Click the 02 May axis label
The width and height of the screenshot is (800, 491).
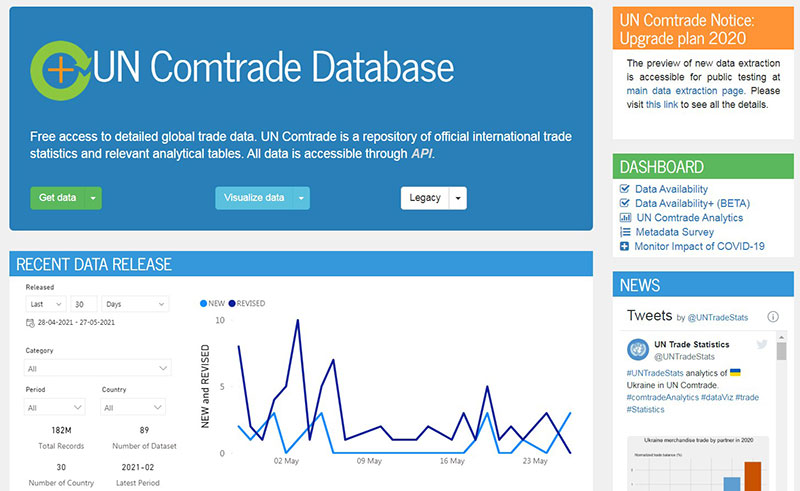click(x=286, y=461)
